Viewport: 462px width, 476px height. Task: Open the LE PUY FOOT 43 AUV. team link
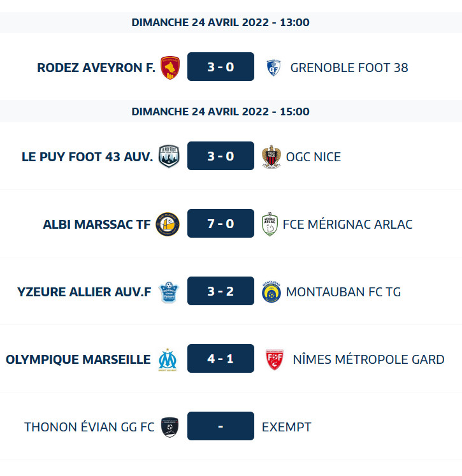[87, 156]
